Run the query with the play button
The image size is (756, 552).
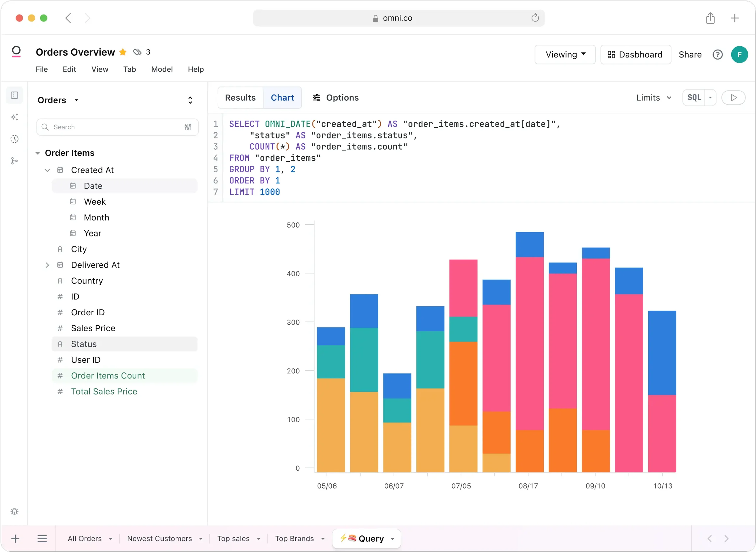click(734, 98)
